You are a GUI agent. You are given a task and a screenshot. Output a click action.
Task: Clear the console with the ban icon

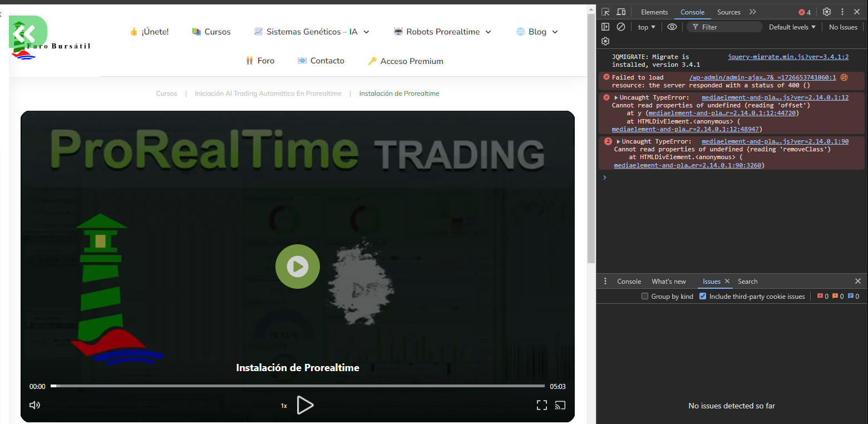click(621, 27)
